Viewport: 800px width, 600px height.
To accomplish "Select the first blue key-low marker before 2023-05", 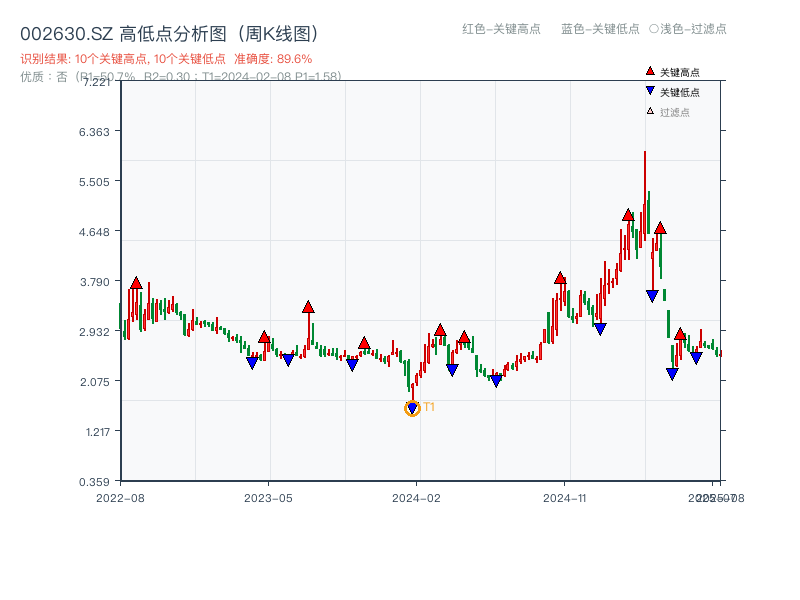I will tap(252, 363).
